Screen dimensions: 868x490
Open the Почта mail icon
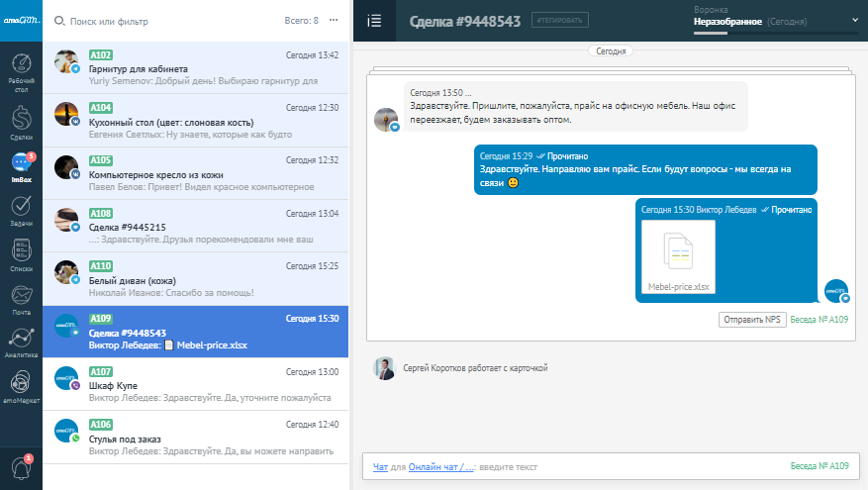pos(21,299)
